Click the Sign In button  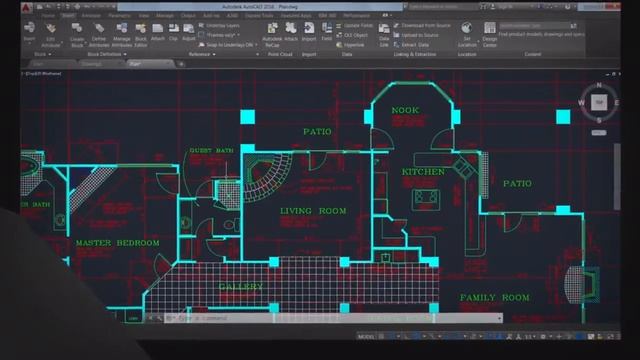(505, 7)
